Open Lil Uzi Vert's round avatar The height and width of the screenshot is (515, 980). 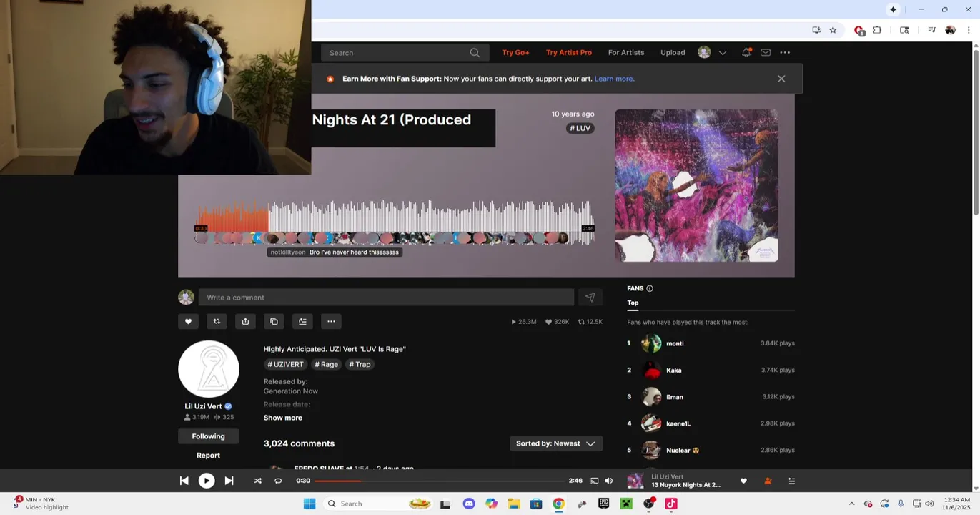(x=209, y=369)
